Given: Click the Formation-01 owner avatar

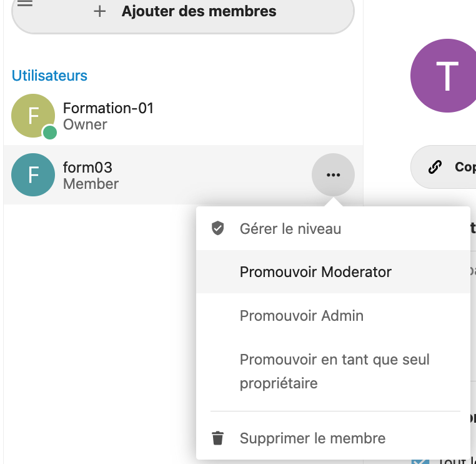Looking at the screenshot, I should point(33,116).
